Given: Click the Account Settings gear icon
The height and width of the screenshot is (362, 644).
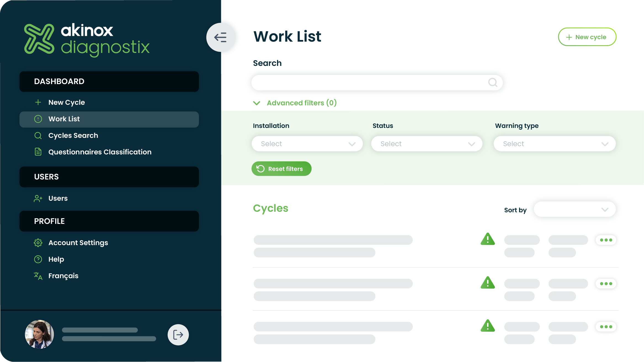Looking at the screenshot, I should tap(38, 243).
